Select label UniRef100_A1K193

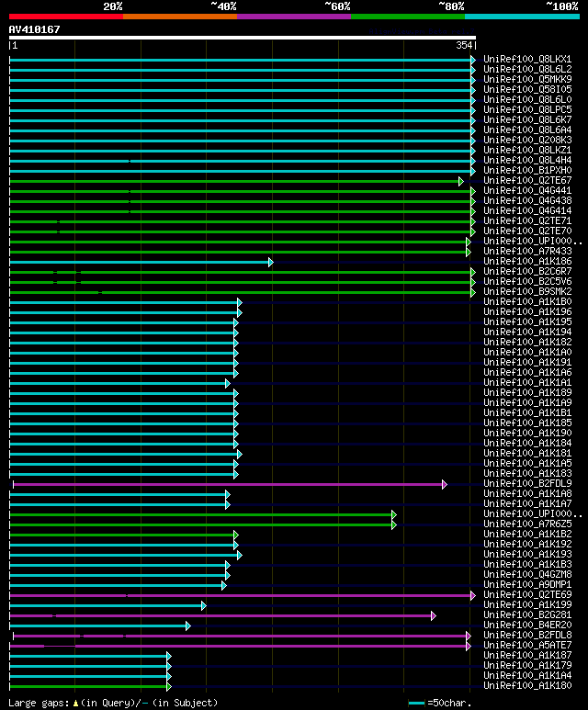coord(527,554)
